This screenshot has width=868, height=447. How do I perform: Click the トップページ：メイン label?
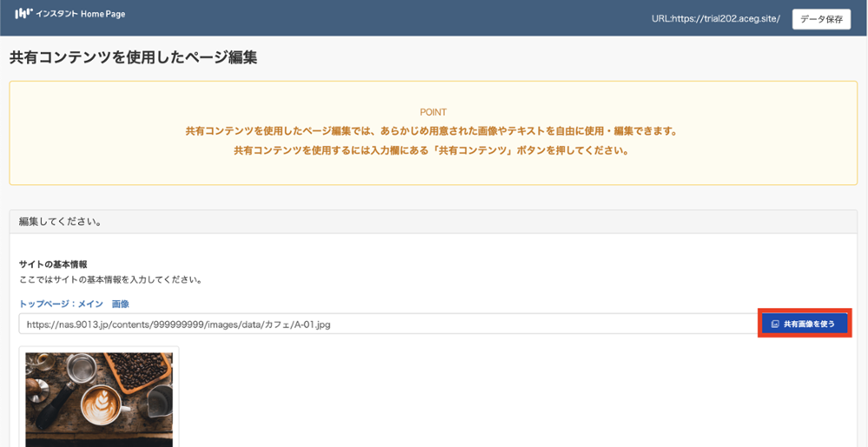point(61,304)
